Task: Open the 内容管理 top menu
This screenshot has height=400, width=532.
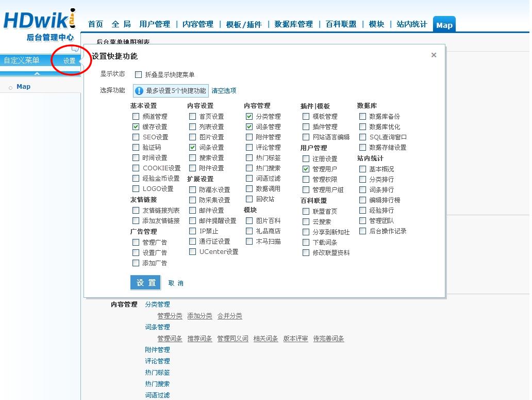Action: (198, 24)
